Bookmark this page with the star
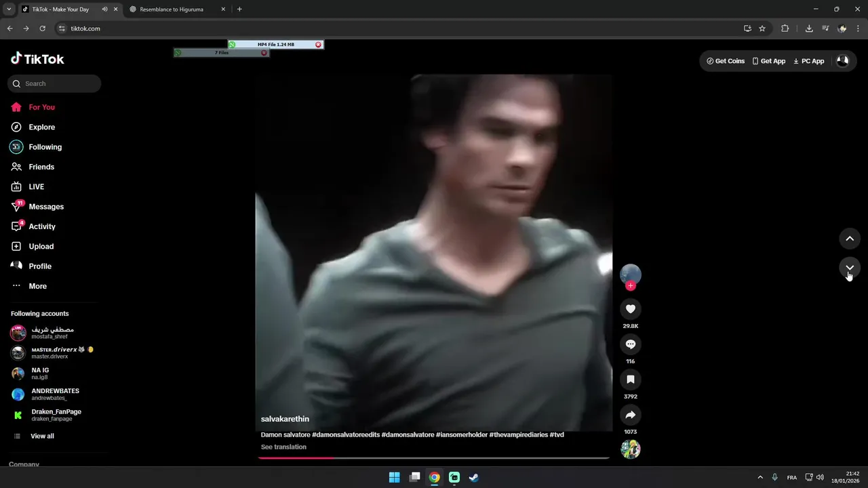 (762, 28)
